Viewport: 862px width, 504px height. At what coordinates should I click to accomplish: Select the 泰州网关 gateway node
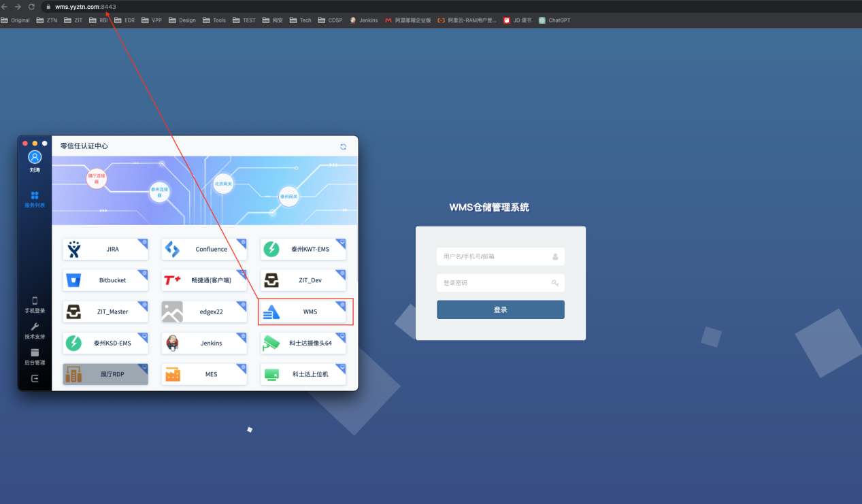288,197
